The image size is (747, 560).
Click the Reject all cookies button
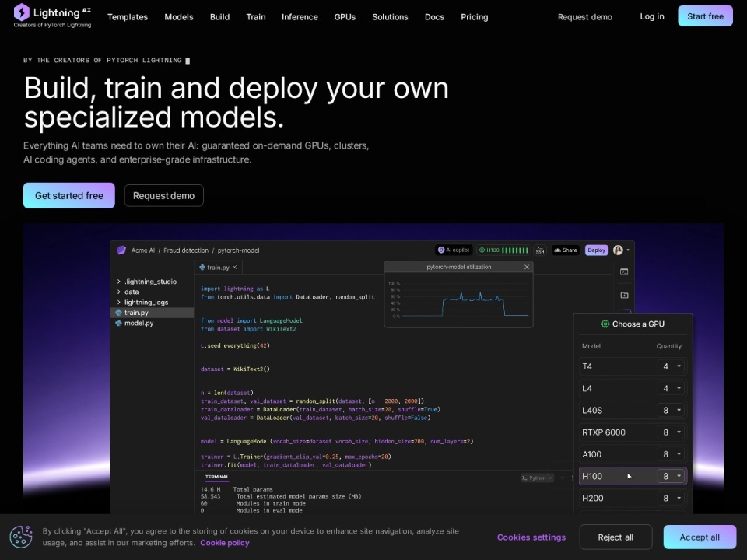pos(615,537)
